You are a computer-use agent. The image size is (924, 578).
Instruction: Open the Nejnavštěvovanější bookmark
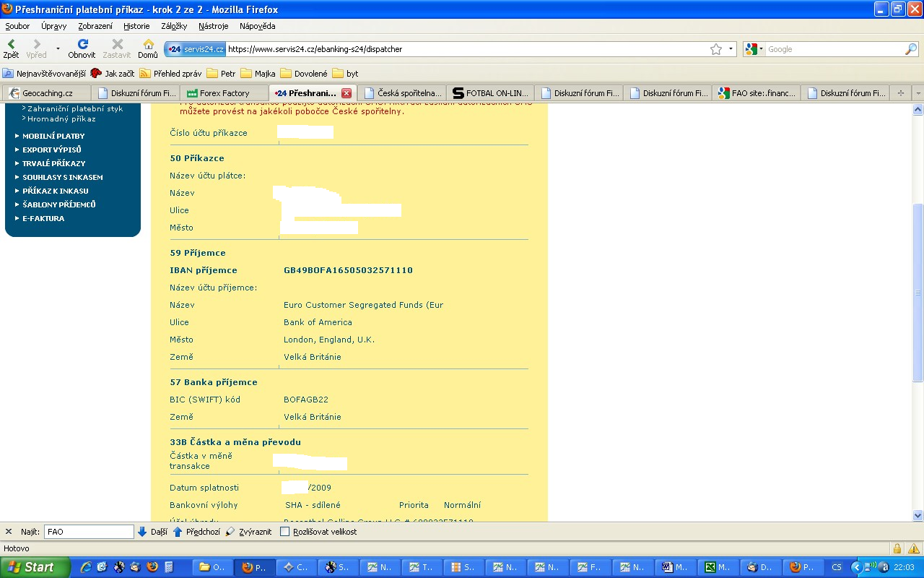point(44,74)
